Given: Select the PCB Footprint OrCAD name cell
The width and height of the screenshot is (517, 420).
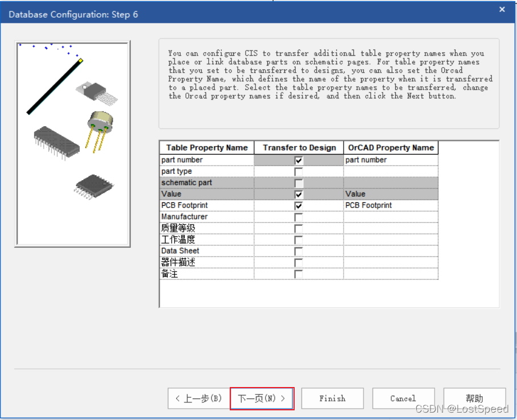Looking at the screenshot, I should coord(391,206).
